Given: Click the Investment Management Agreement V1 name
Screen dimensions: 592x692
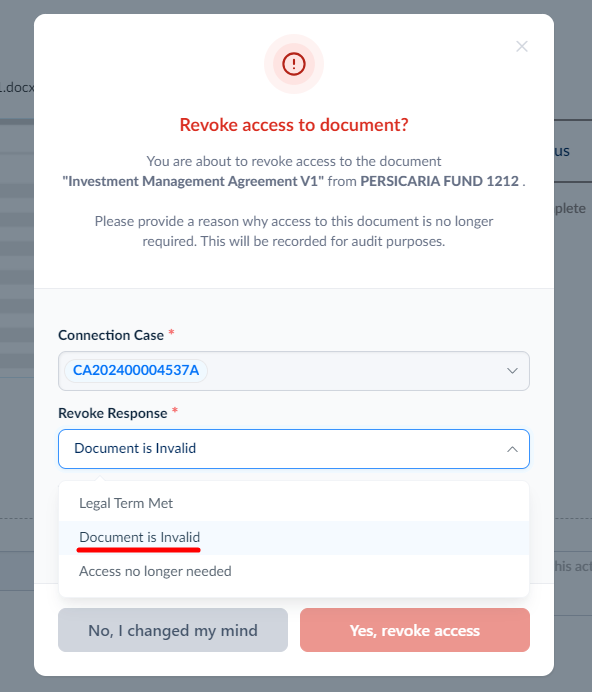Looking at the screenshot, I should tap(193, 181).
